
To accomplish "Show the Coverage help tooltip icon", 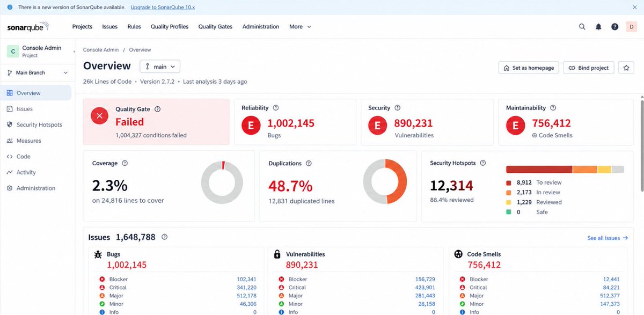I will tap(125, 163).
